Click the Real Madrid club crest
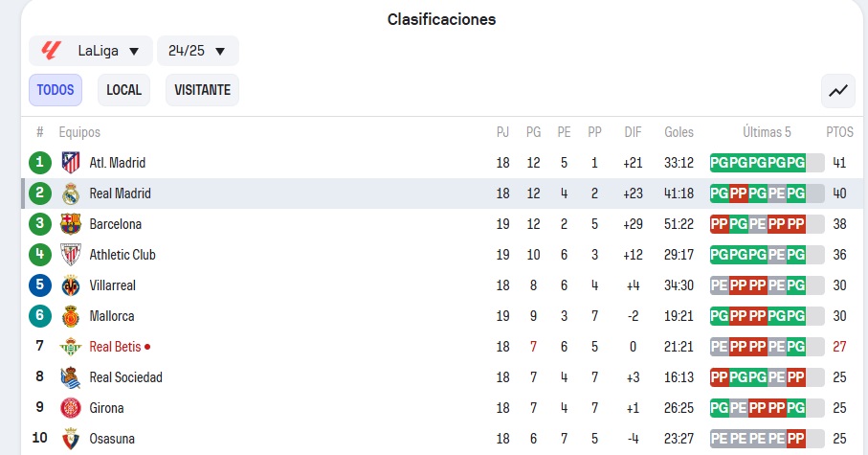 tap(71, 193)
